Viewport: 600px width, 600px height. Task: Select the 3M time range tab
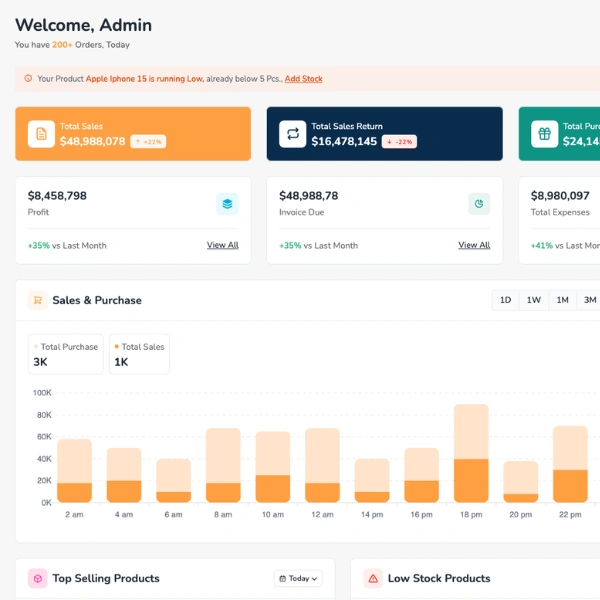pyautogui.click(x=590, y=300)
